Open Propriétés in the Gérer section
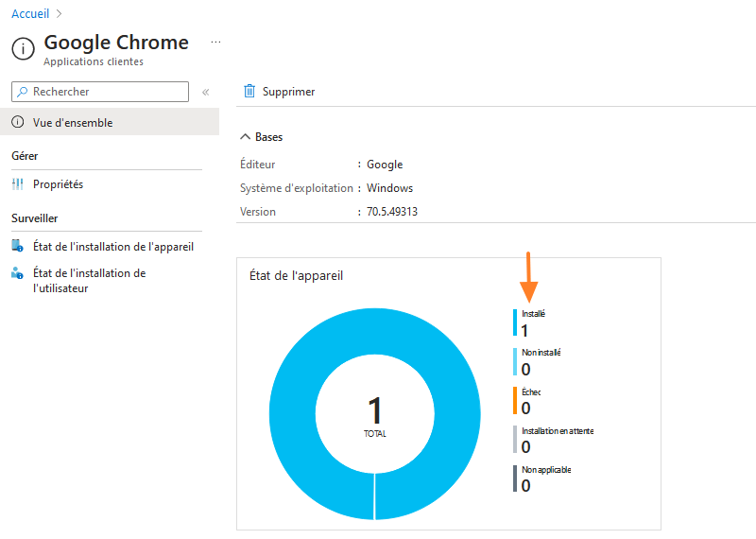Viewport: 756px width, 539px height. pyautogui.click(x=58, y=183)
